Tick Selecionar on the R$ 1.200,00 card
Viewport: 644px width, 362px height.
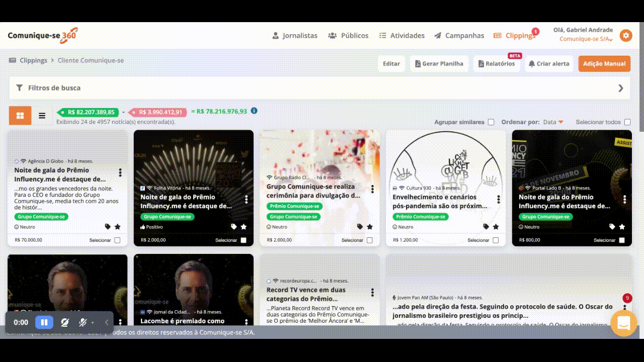(496, 240)
